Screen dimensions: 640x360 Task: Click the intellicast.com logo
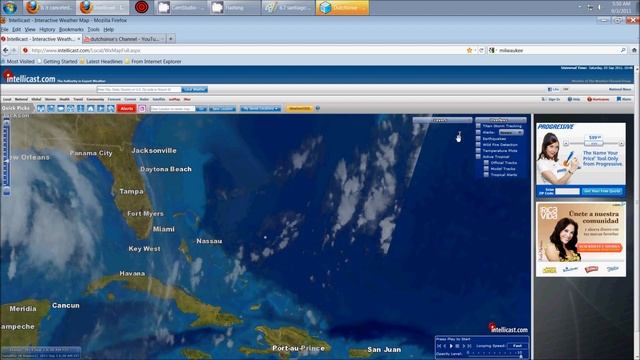(29, 77)
